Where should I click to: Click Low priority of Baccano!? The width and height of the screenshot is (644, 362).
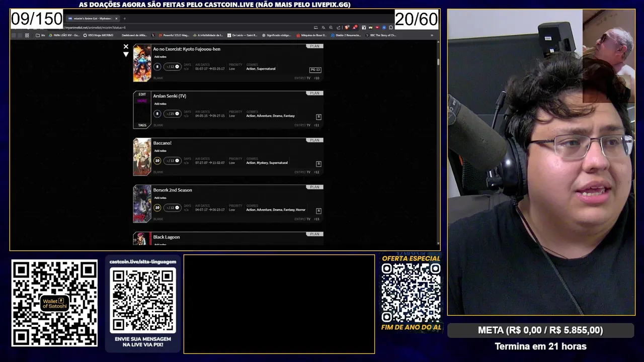[232, 163]
